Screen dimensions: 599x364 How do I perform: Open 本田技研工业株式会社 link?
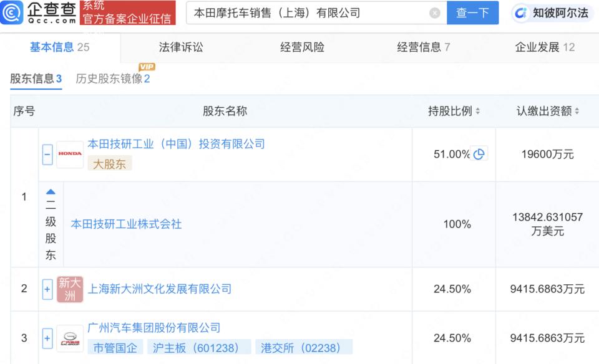coord(126,224)
